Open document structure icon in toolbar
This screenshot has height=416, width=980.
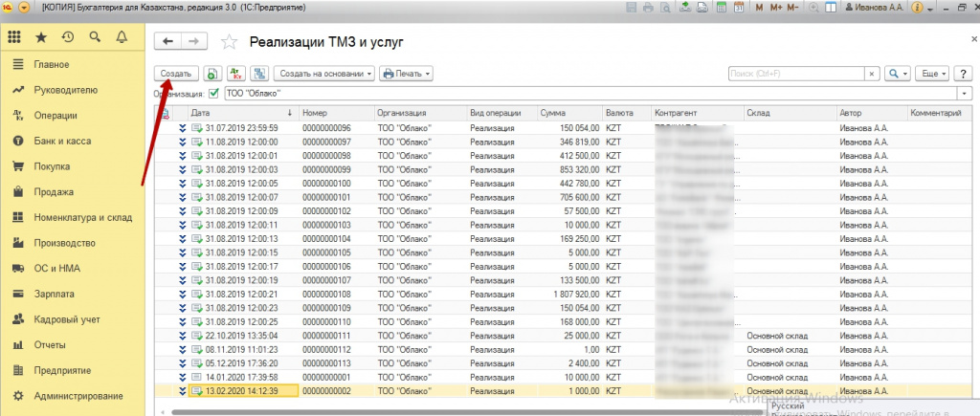pos(259,74)
